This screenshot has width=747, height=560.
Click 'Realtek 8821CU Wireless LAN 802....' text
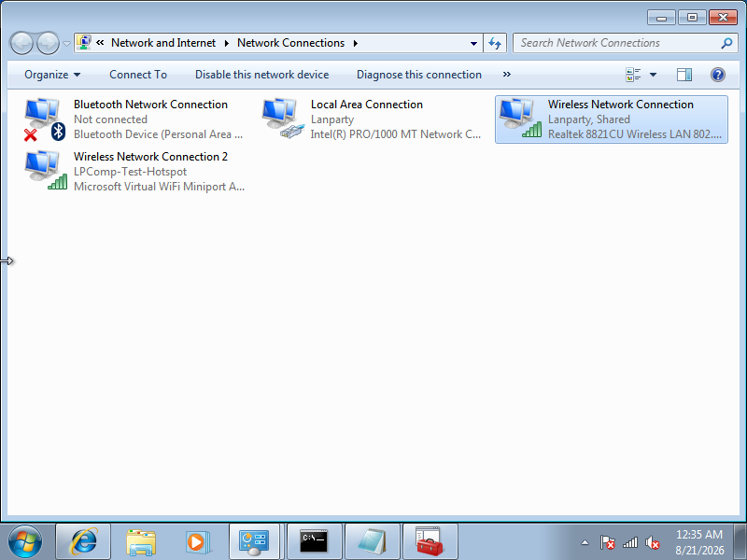pos(635,134)
